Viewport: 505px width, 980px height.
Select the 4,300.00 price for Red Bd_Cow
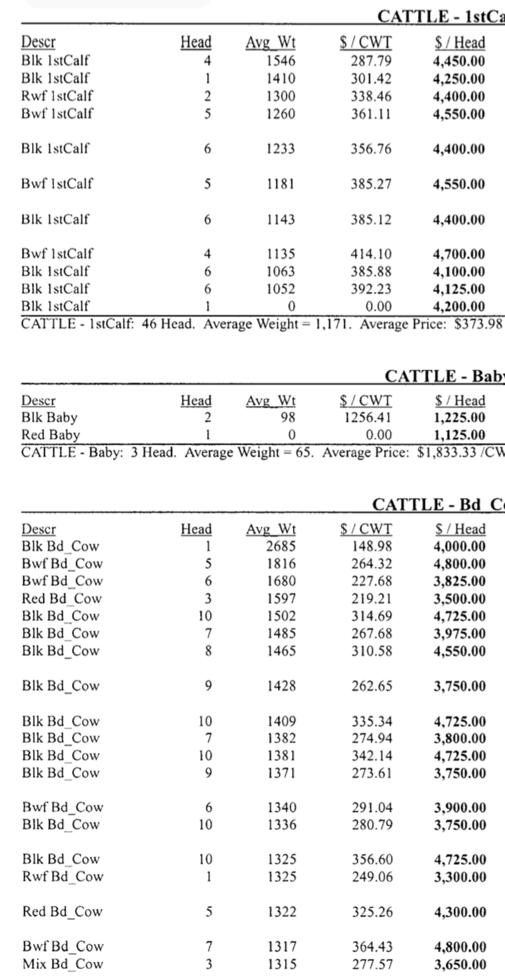pos(459,911)
